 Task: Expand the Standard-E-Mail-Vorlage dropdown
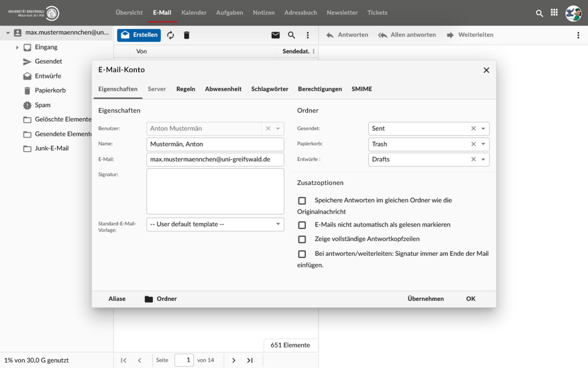click(x=278, y=224)
